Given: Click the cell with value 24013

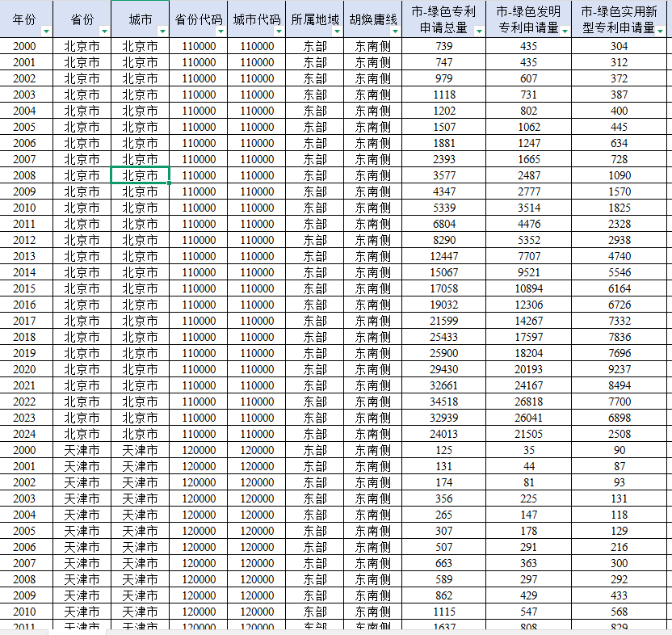Looking at the screenshot, I should (444, 434).
